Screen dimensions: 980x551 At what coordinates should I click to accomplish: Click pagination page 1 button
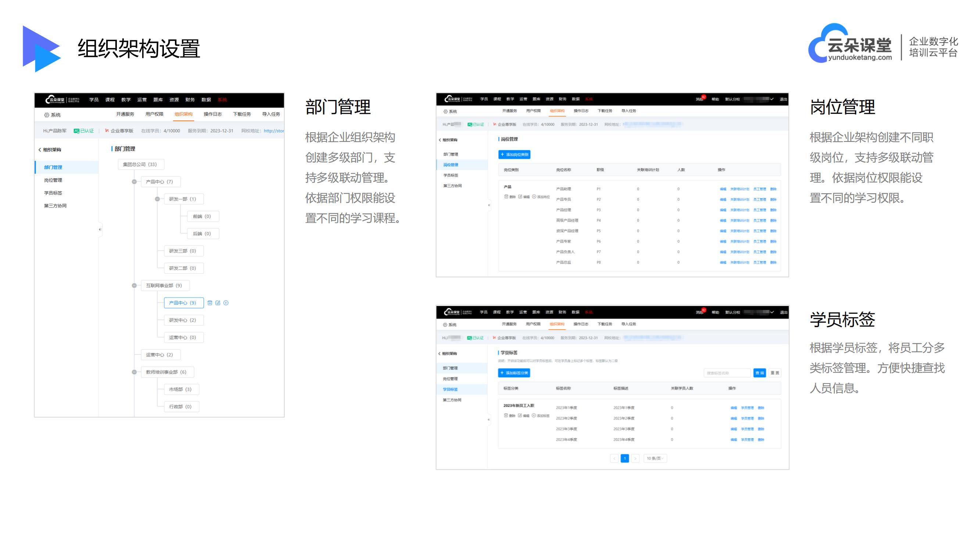pyautogui.click(x=622, y=458)
